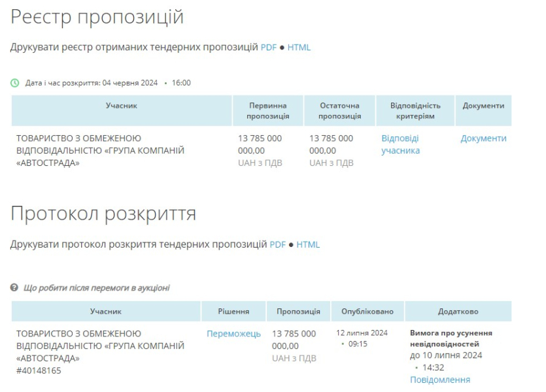View the disclosure protocol as HTML

[308, 245]
